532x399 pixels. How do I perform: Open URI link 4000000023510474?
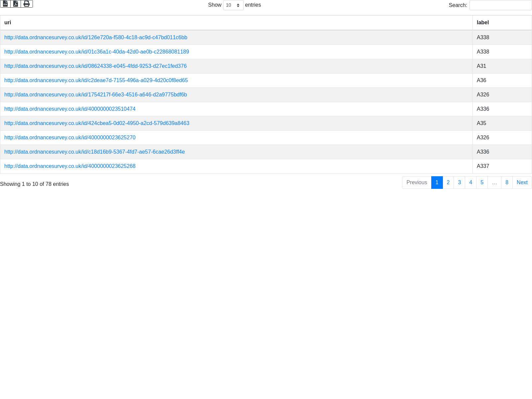tap(70, 109)
